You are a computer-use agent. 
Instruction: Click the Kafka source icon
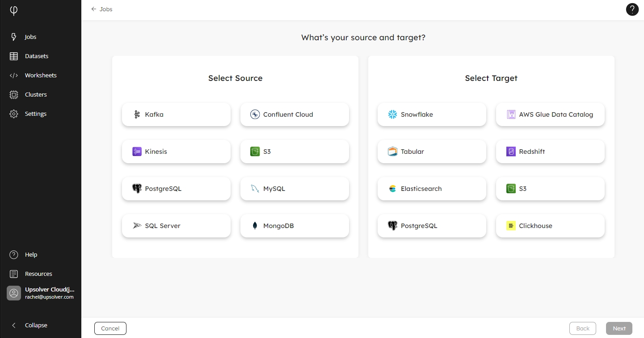(137, 114)
